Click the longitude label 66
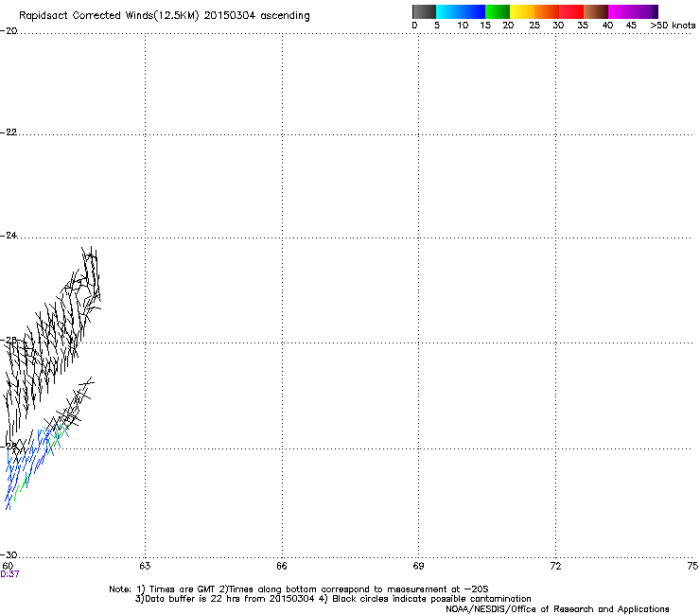This screenshot has height=615, width=700. coord(282,567)
